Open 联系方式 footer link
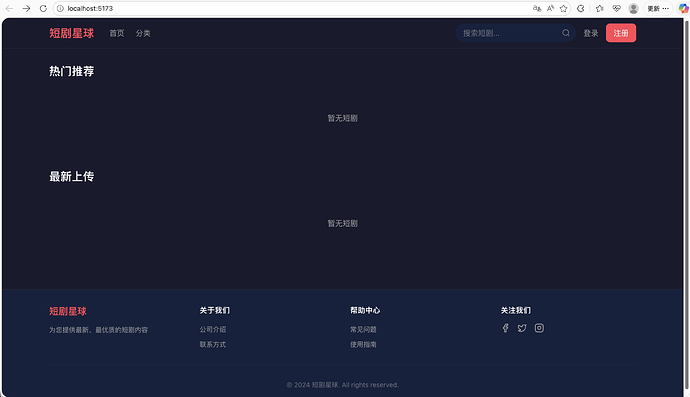This screenshot has width=690, height=397. (213, 344)
